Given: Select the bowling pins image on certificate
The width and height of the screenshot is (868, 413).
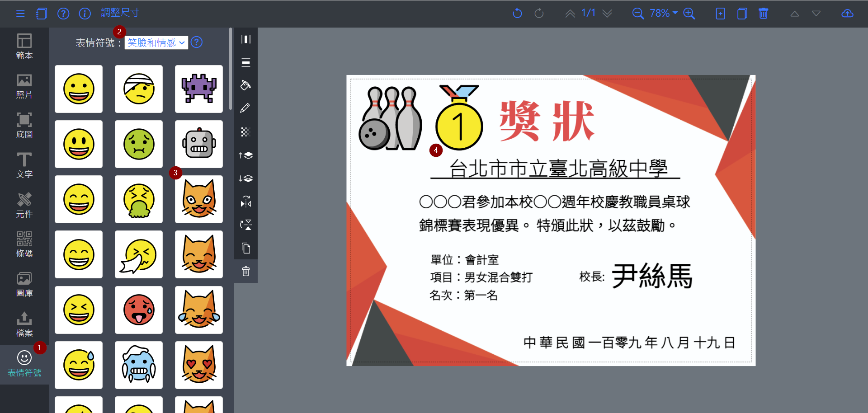Looking at the screenshot, I should point(390,118).
